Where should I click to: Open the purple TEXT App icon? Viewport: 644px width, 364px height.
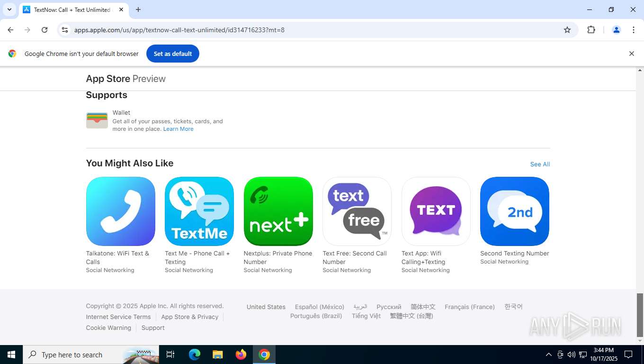pyautogui.click(x=436, y=211)
